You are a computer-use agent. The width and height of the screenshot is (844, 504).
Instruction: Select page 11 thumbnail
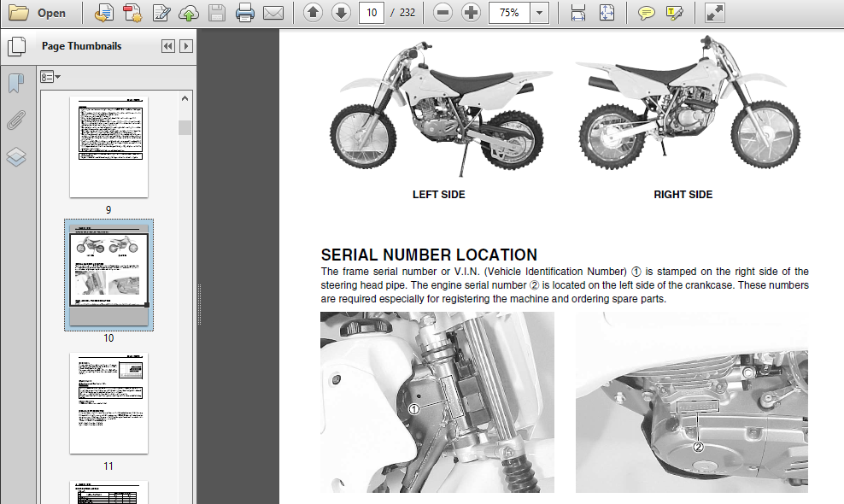coord(108,402)
